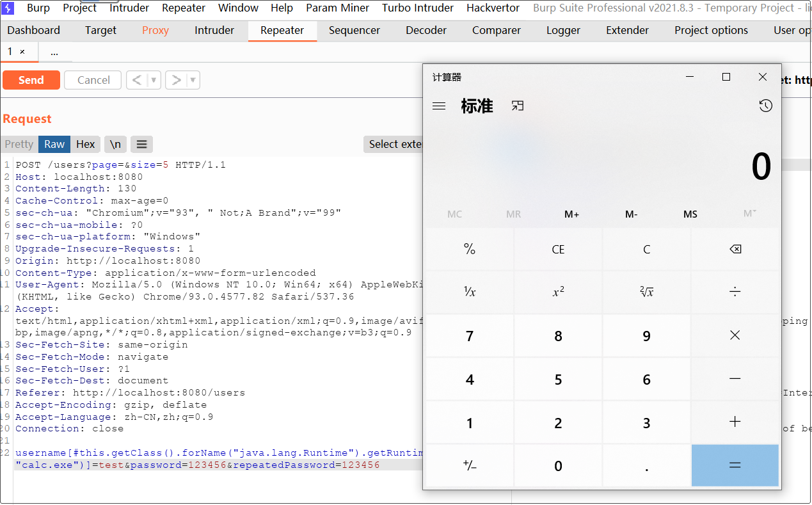Add a new Repeater tab via ellipsis tab
This screenshot has width=812, height=505.
click(x=54, y=52)
